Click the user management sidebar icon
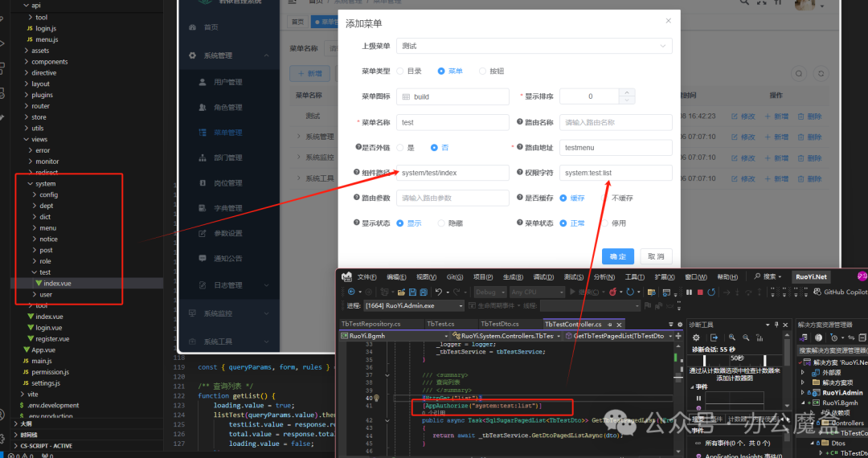868x458 pixels. click(203, 82)
